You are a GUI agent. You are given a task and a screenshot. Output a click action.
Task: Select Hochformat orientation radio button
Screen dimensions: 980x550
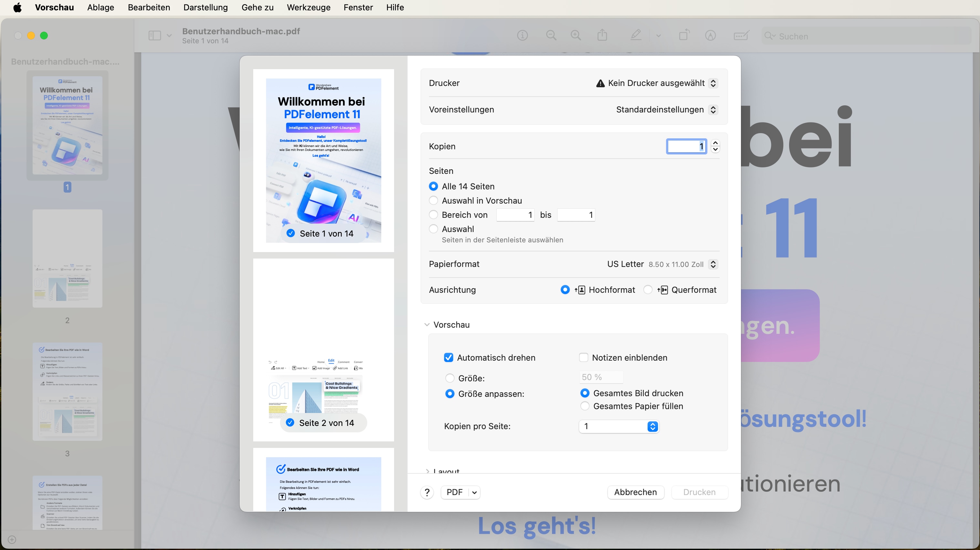click(565, 290)
